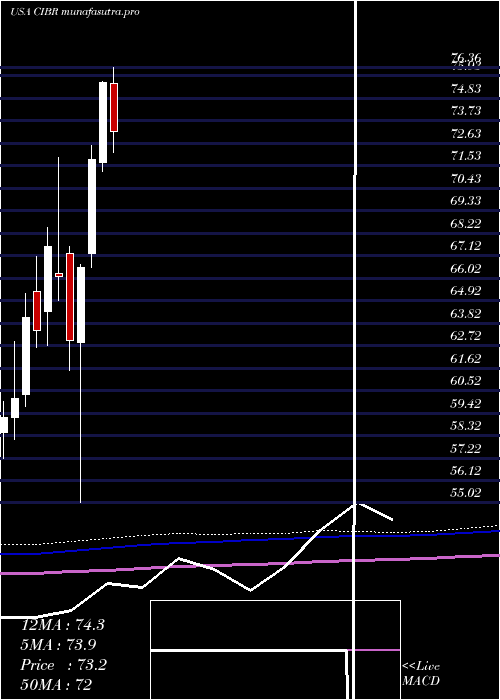Screen dimensions: 500x700
Task: Click the 62.72 axis value
Action: [x=466, y=335]
